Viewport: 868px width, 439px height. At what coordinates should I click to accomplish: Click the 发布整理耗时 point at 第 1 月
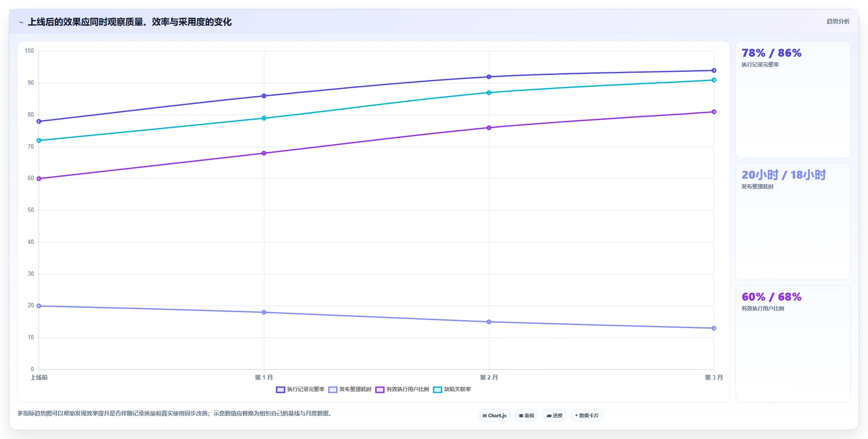(264, 312)
